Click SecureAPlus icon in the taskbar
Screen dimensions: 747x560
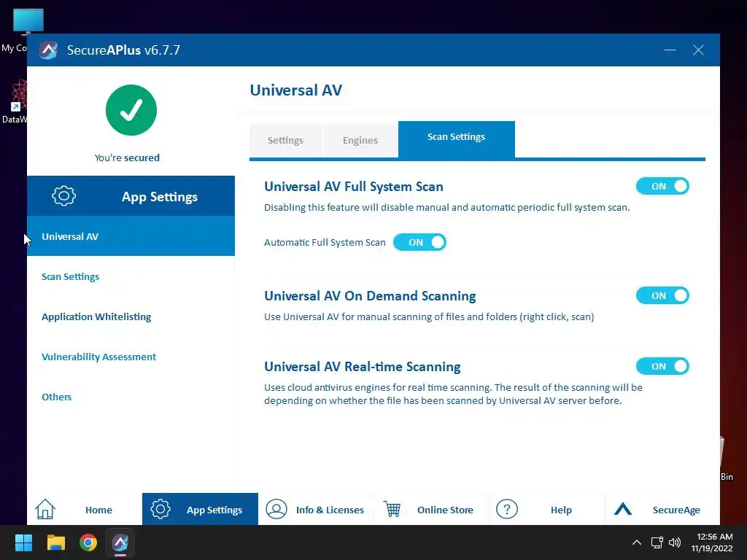click(120, 542)
